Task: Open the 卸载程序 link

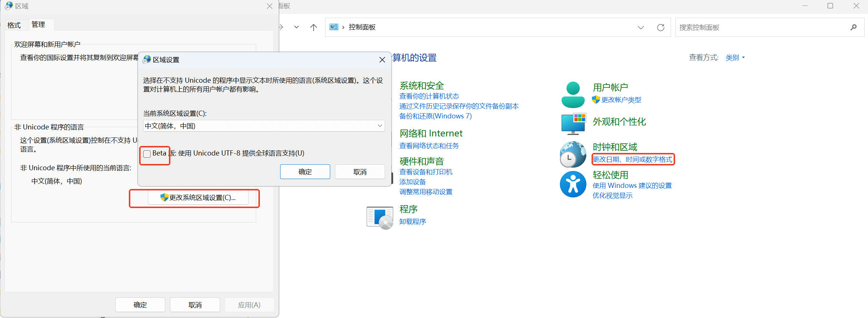Action: coord(412,221)
